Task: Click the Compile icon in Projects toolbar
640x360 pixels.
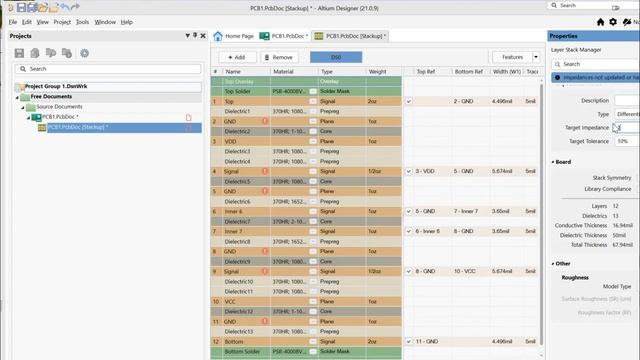Action: pos(35,53)
